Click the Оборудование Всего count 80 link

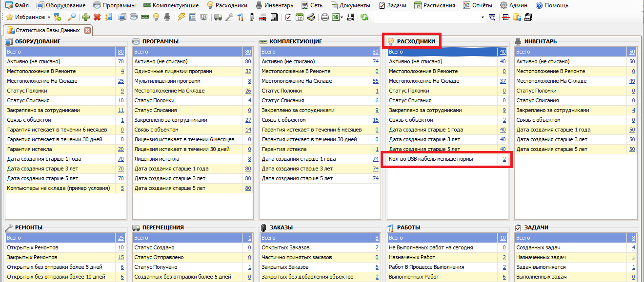pos(121,52)
